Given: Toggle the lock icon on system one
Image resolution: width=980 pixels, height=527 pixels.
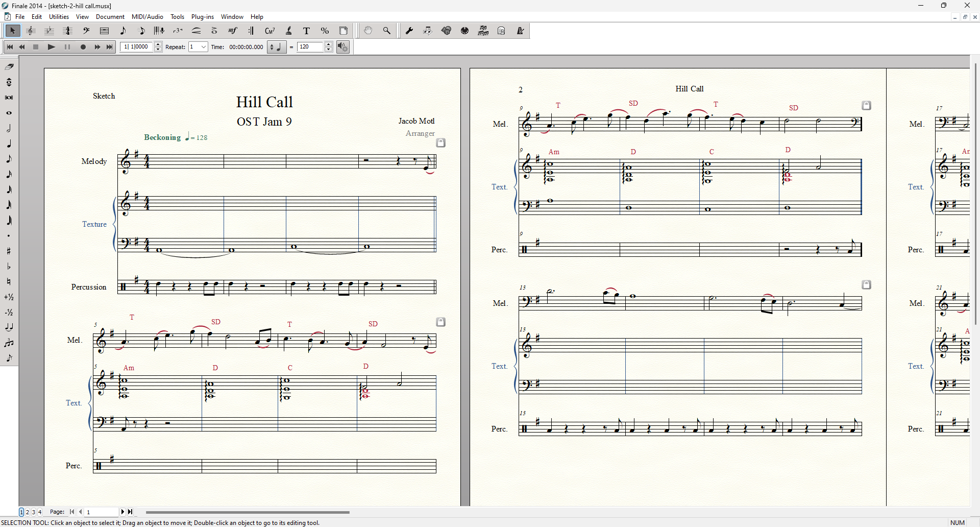Looking at the screenshot, I should click(x=441, y=143).
